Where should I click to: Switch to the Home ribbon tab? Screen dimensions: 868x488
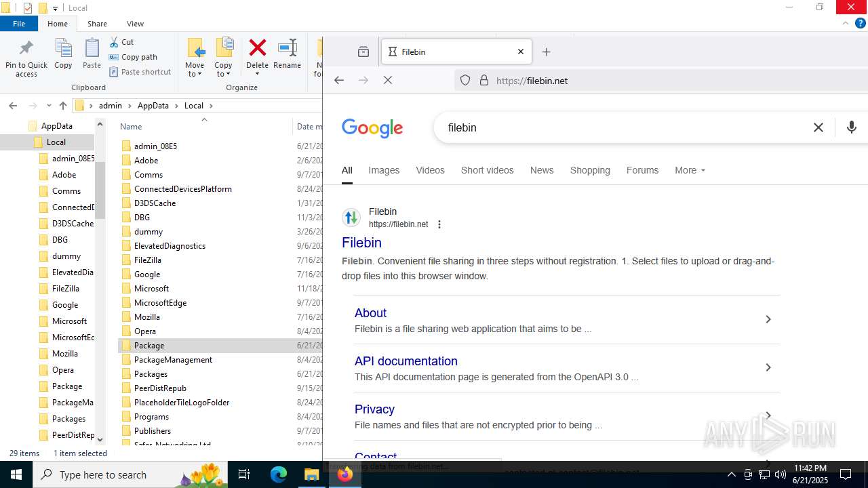tap(58, 24)
